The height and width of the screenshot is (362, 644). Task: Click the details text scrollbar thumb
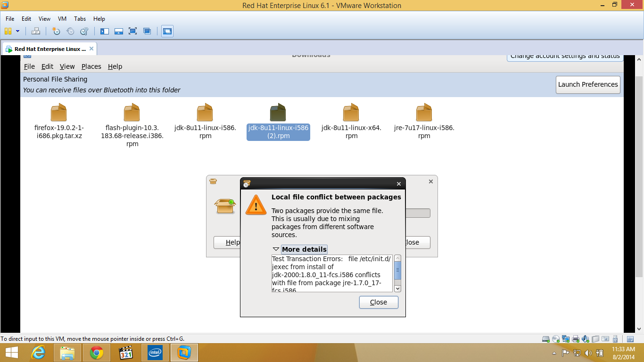(397, 270)
